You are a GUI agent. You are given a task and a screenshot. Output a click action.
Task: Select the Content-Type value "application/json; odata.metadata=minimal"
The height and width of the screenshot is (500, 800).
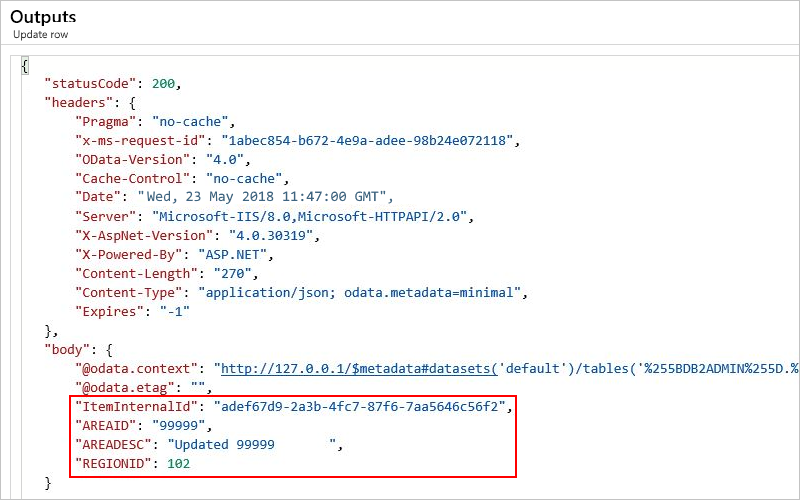[359, 292]
